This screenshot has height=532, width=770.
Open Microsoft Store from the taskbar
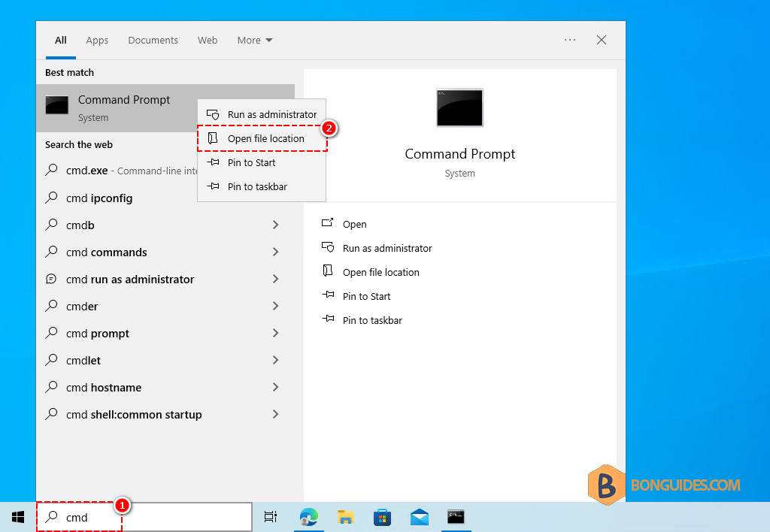click(383, 517)
